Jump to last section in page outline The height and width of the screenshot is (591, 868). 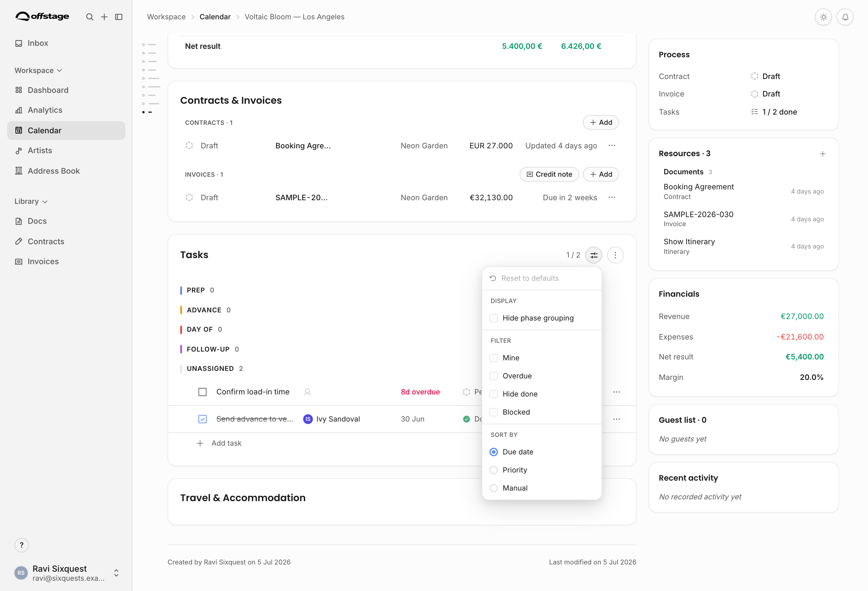148,112
